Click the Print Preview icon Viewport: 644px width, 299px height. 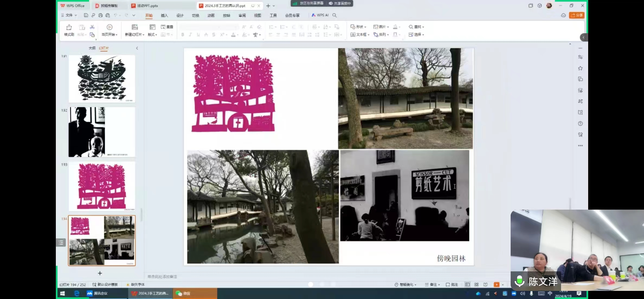108,15
